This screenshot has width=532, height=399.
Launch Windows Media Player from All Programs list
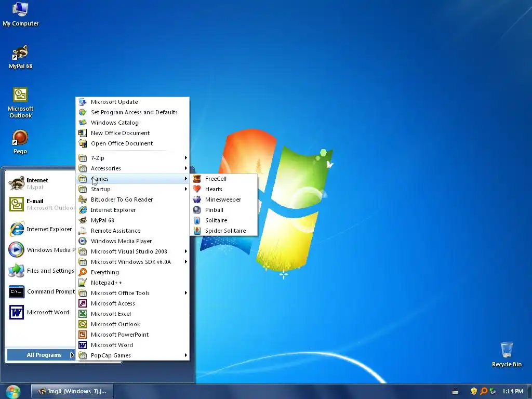[132, 241]
